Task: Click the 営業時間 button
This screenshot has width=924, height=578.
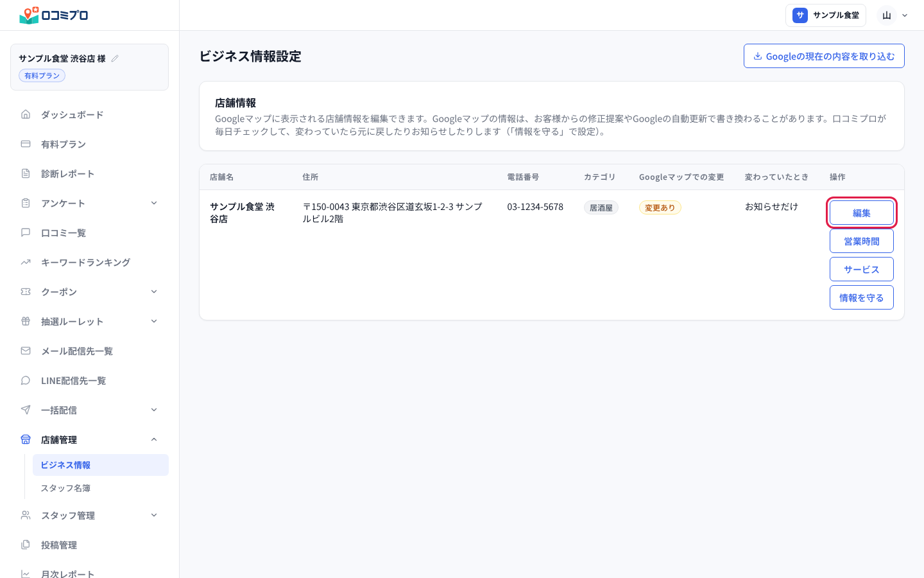Action: pyautogui.click(x=862, y=241)
